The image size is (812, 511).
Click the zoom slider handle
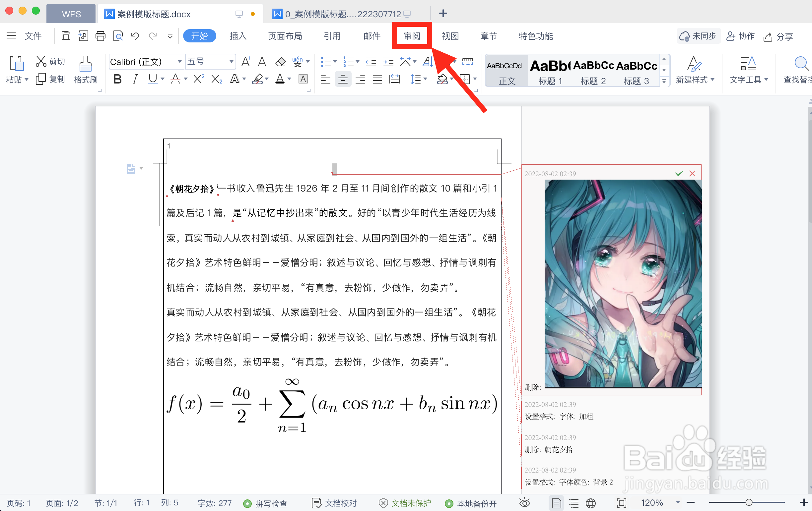(x=749, y=502)
